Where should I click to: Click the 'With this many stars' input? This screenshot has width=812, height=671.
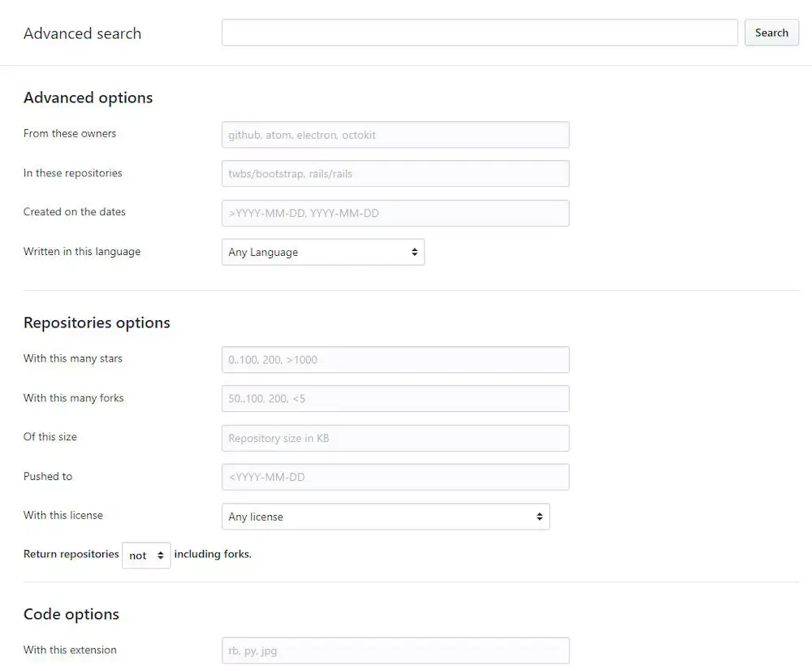click(395, 360)
